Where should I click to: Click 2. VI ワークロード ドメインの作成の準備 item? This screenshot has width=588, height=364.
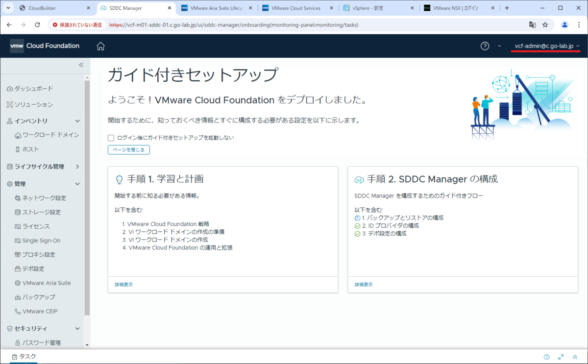173,232
